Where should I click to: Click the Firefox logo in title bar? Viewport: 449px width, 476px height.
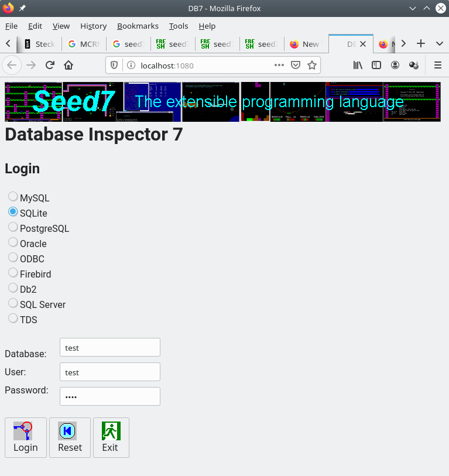click(8, 8)
